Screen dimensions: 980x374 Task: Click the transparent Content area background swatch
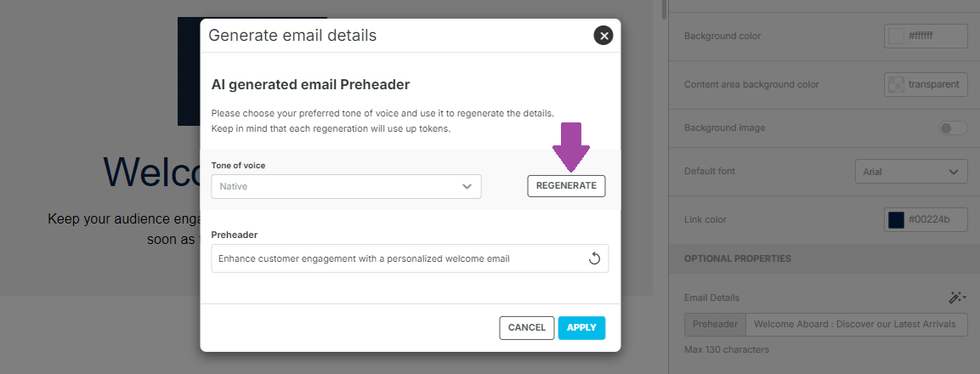click(x=896, y=85)
